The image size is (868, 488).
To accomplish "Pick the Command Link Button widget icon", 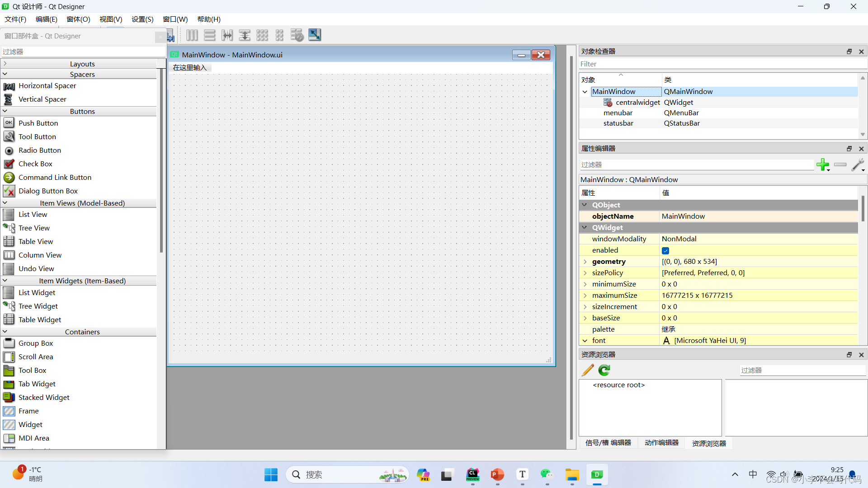I will (9, 177).
